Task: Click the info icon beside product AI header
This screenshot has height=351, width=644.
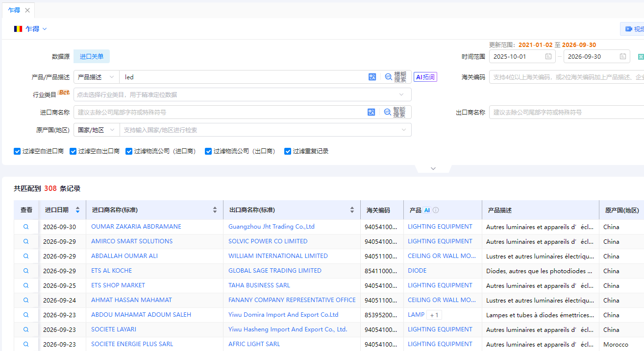Action: [436, 210]
